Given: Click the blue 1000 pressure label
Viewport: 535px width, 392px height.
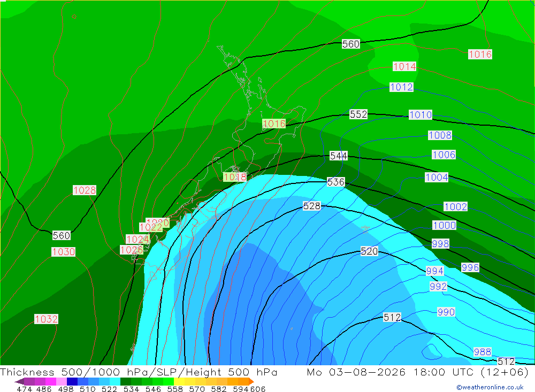Looking at the screenshot, I should click(444, 225).
